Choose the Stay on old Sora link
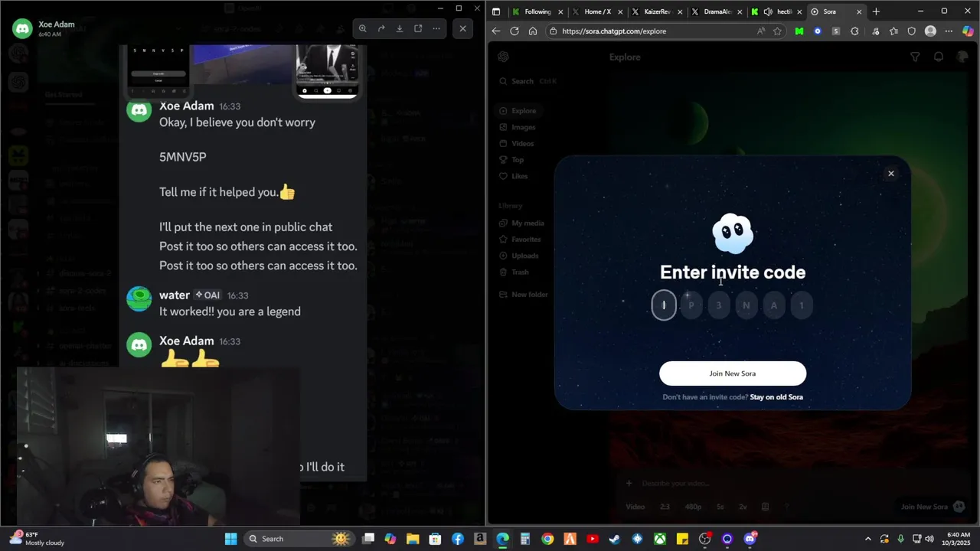 776,397
